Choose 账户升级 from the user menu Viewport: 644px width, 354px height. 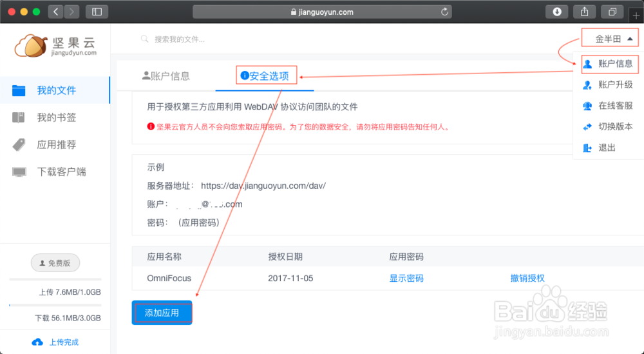tap(609, 84)
